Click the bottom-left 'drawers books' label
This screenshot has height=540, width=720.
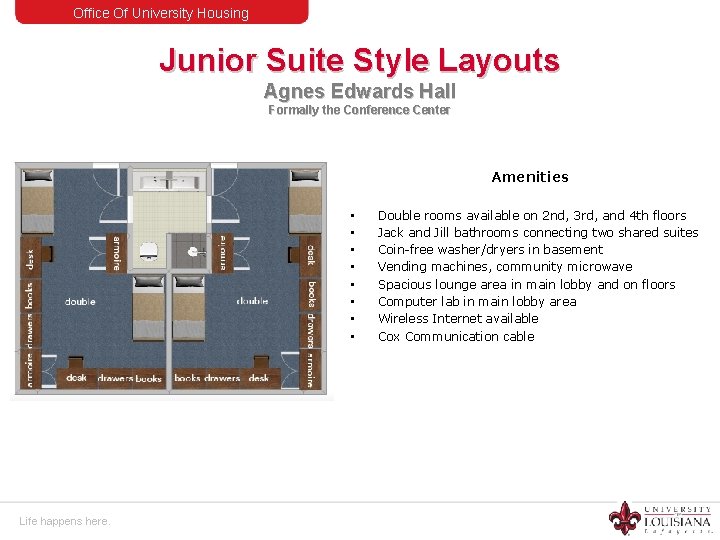[129, 378]
